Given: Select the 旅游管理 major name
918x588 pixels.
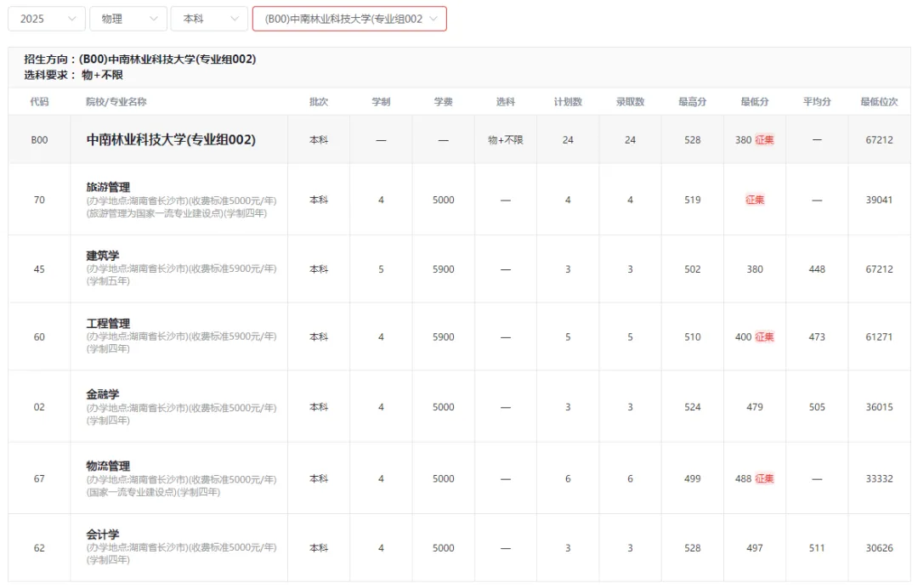Looking at the screenshot, I should [108, 187].
